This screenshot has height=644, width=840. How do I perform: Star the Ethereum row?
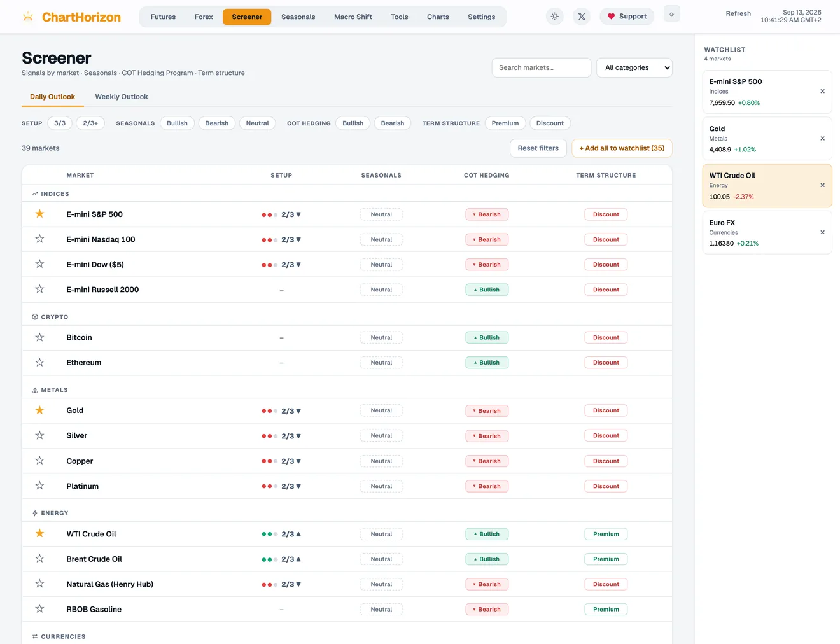point(39,363)
